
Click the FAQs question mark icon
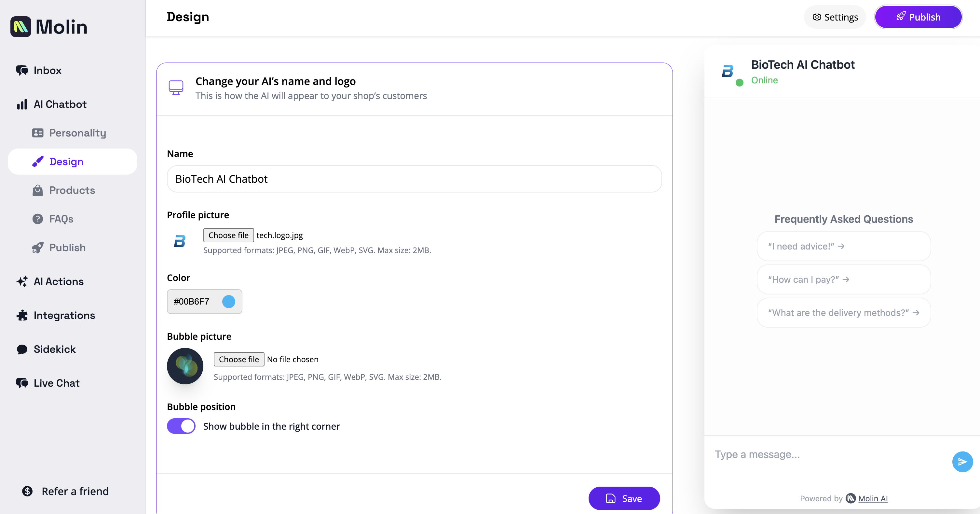click(38, 219)
